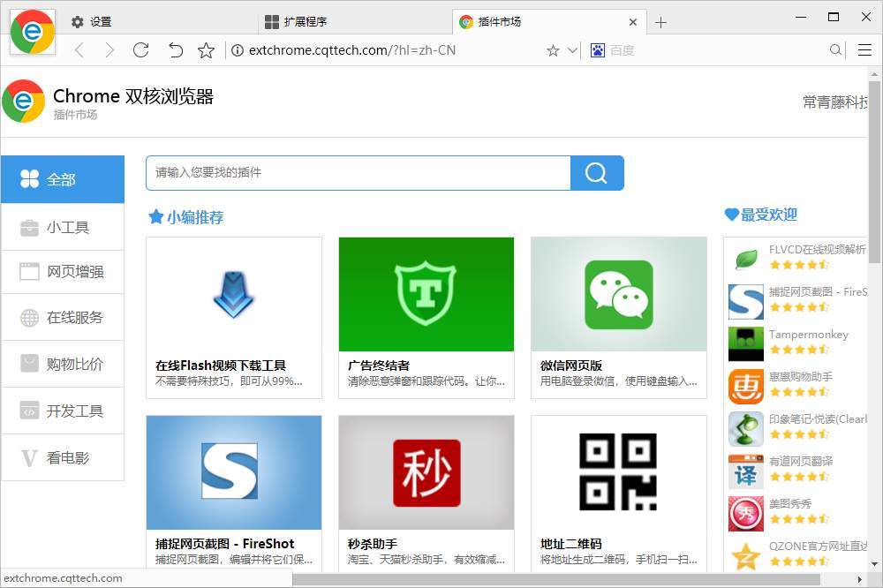Screen dimensions: 883x588
Task: Choose the 看电影 category
Action: point(63,457)
